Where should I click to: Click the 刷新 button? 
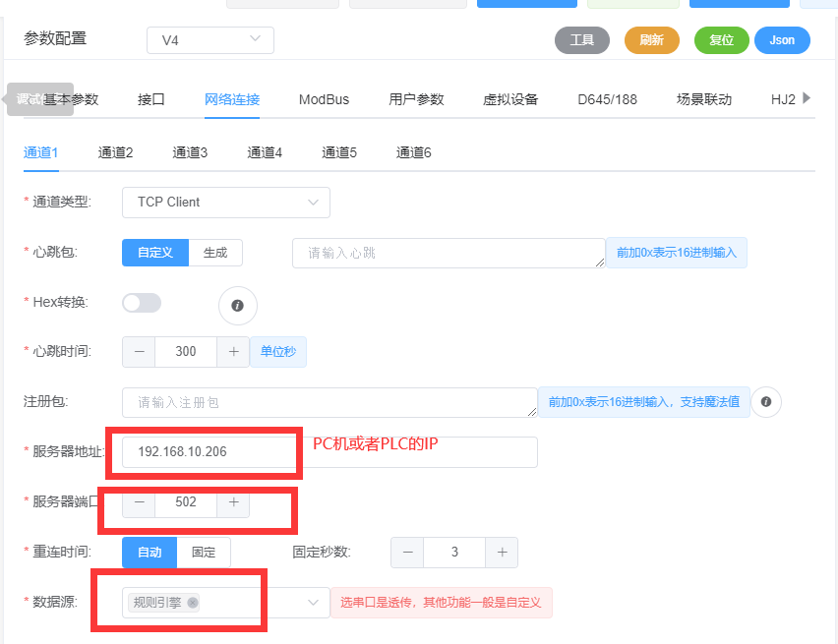[651, 40]
